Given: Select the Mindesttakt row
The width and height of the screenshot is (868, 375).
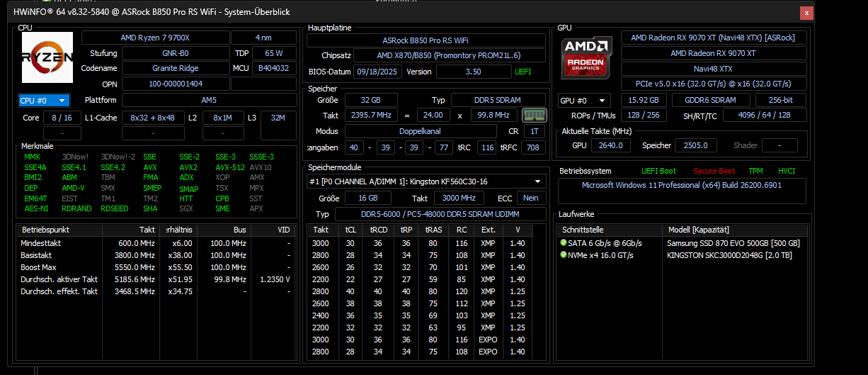Looking at the screenshot, I should coord(156,243).
